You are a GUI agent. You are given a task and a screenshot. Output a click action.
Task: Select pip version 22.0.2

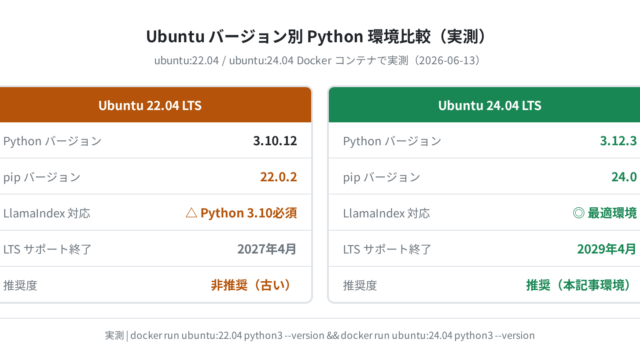point(278,177)
